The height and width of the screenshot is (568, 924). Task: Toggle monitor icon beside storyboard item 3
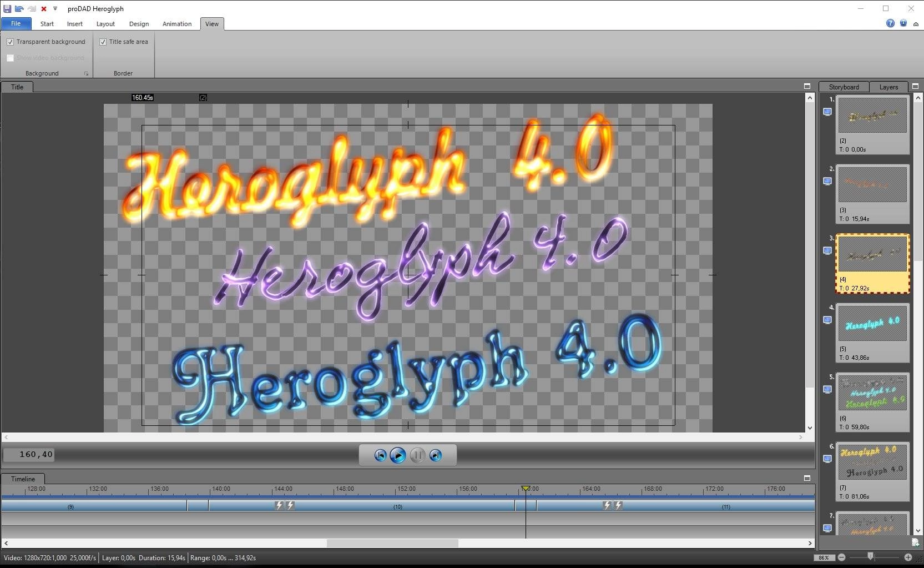coord(827,251)
